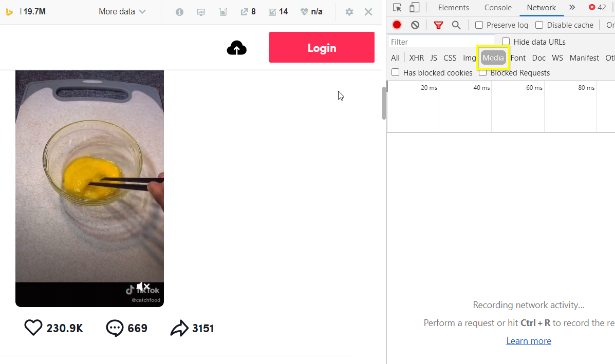The image size is (615, 364).
Task: Click the heart health n/a indicator
Action: tap(311, 12)
